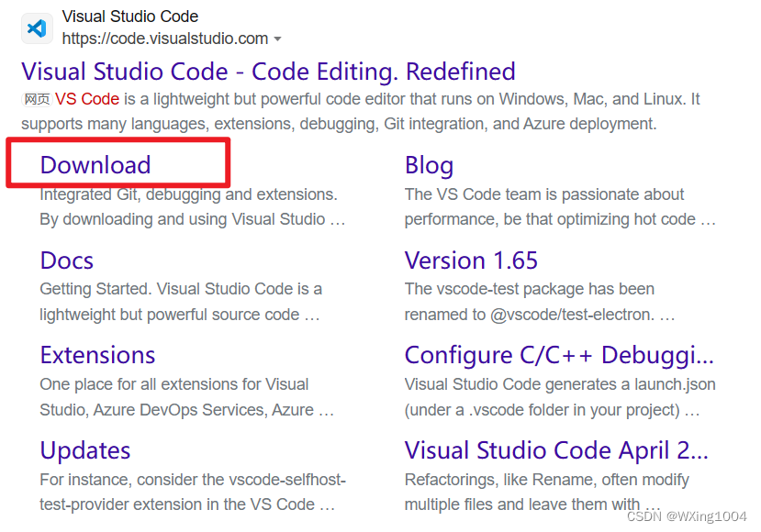Open the Visual Studio Code April update link
This screenshot has width=761, height=532.
tap(556, 451)
